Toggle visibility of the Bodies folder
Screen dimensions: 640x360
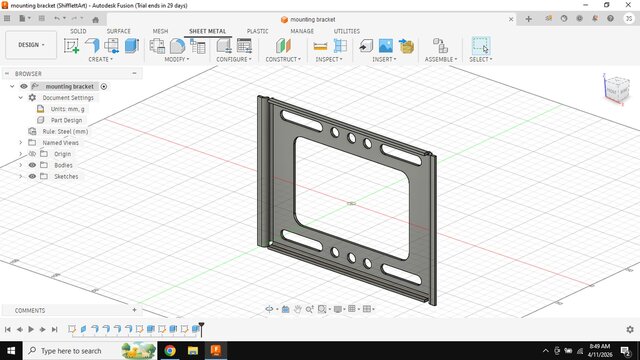(x=32, y=165)
